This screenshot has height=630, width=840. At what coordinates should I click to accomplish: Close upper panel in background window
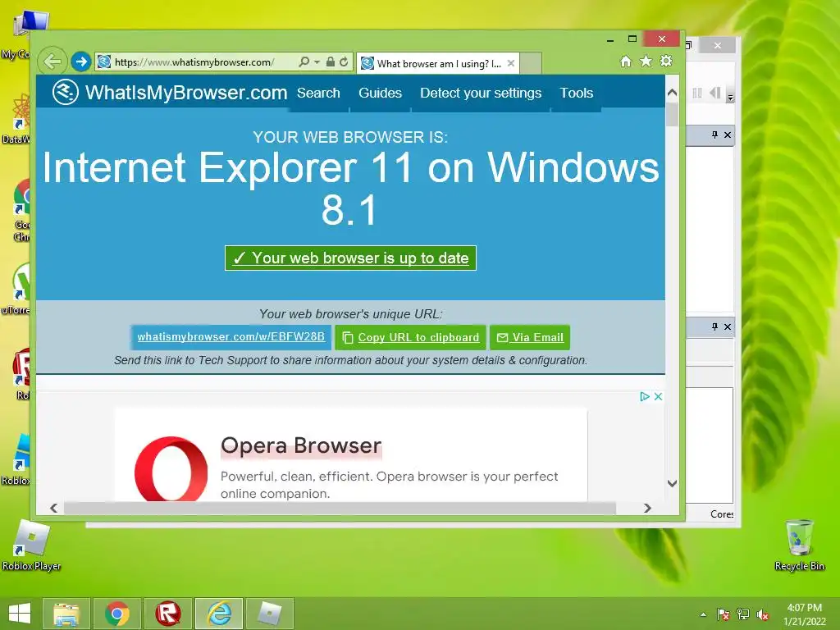click(x=728, y=135)
